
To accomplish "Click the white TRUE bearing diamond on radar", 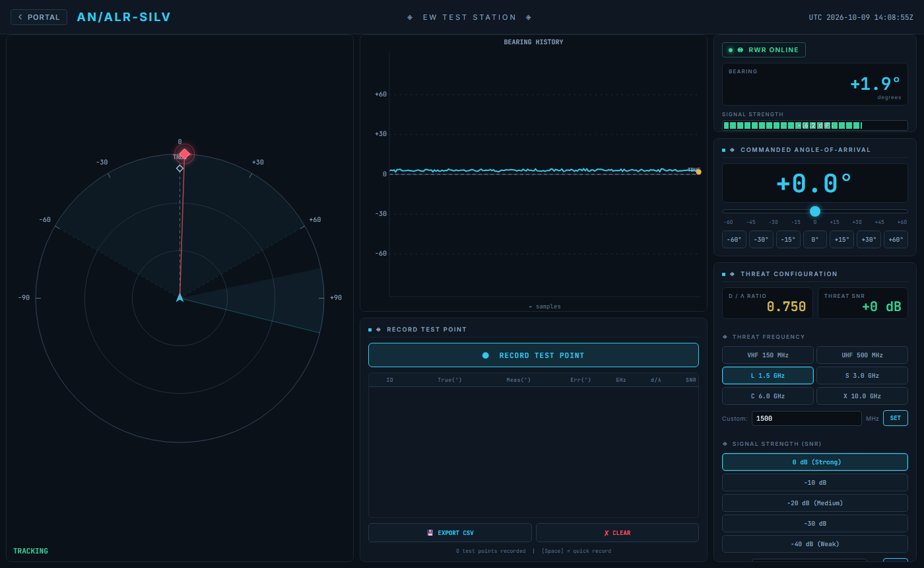I will point(180,168).
